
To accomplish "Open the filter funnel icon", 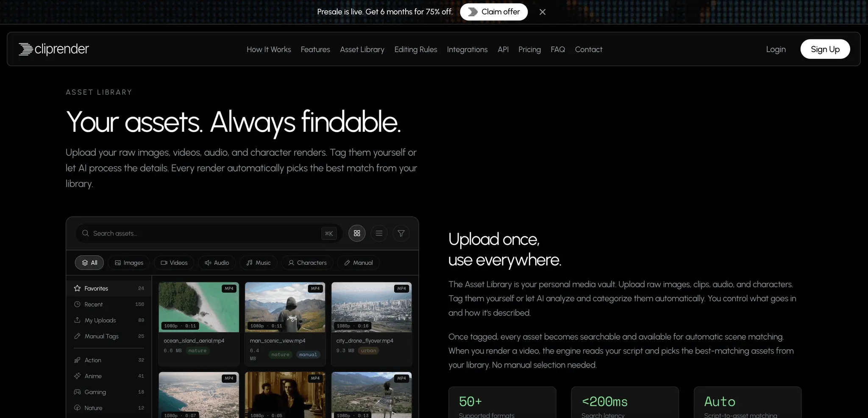I will pyautogui.click(x=401, y=233).
